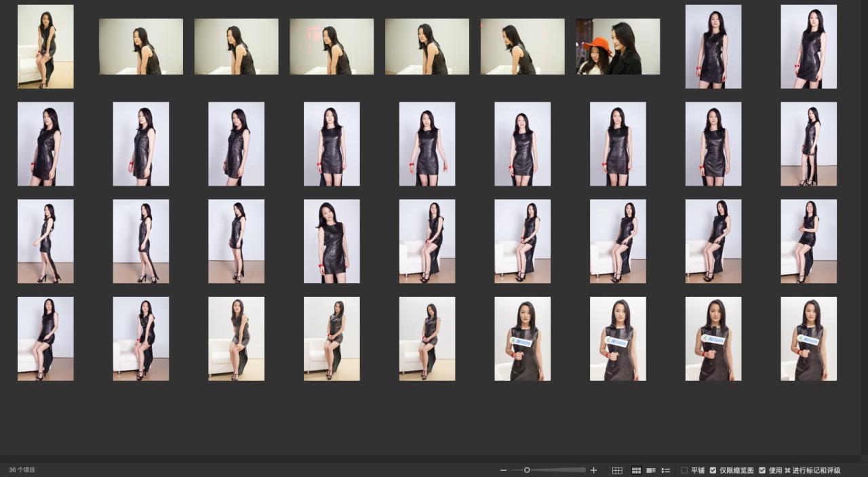Screen dimensions: 868x477
Task: Toggle 使用 ⌘ 进行标记和评级 checkbox
Action: (x=762, y=470)
